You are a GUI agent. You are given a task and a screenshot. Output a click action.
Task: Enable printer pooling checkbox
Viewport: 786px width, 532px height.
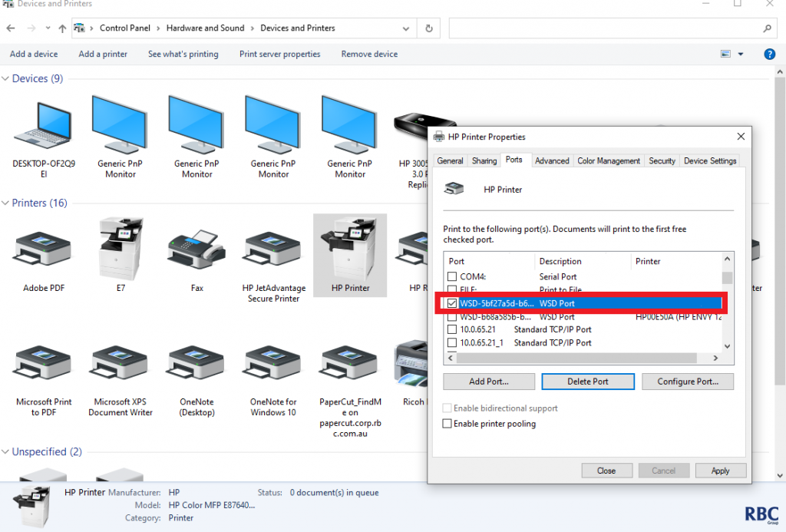(447, 424)
